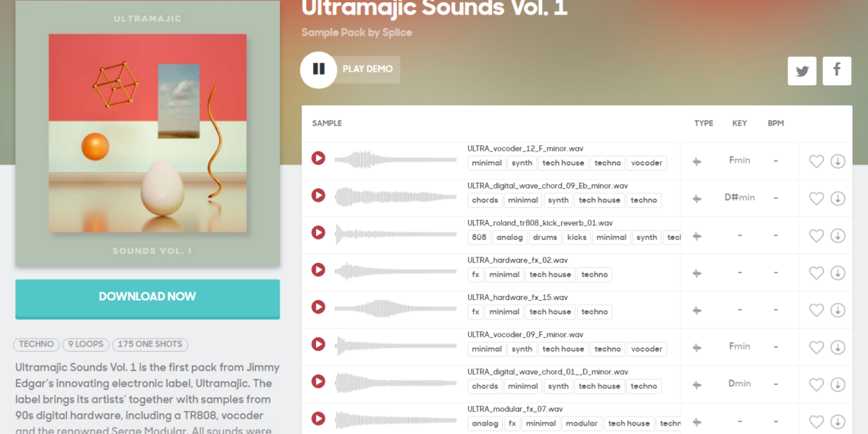Image resolution: width=868 pixels, height=434 pixels.
Task: Seek within ULTRA_hardware_fx_15.wav waveform
Action: [395, 308]
